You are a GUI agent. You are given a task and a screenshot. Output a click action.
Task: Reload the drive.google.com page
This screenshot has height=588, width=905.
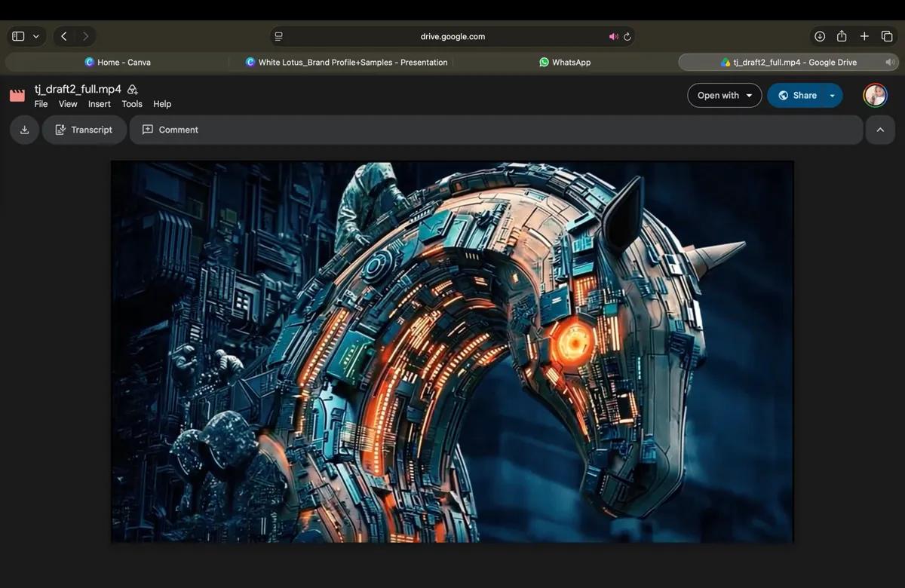(627, 36)
